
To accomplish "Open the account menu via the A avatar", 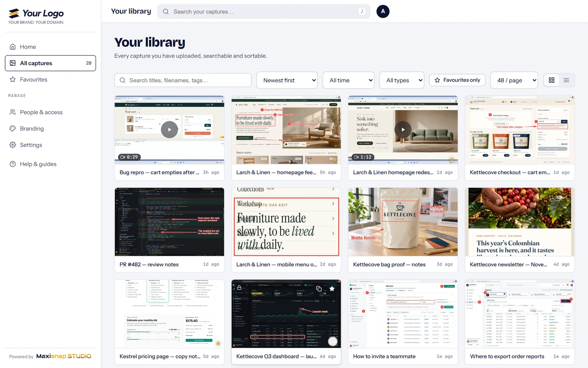I will (383, 11).
